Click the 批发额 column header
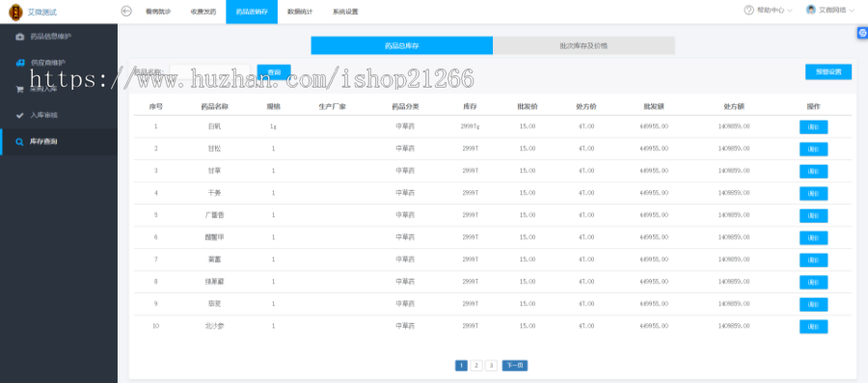This screenshot has height=383, width=868. pos(654,106)
